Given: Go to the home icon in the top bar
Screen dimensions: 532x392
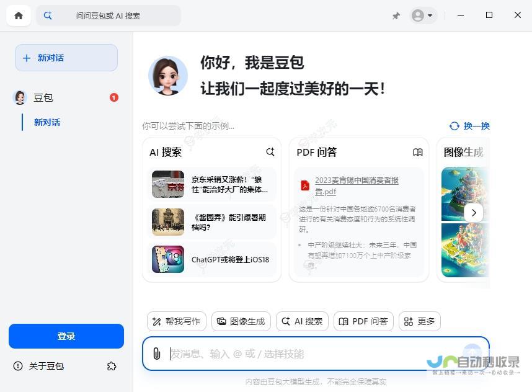Looking at the screenshot, I should click(19, 16).
